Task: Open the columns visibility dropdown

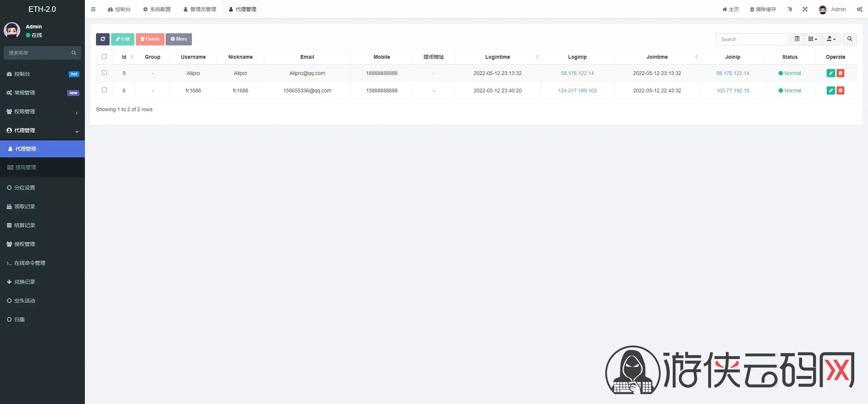Action: pos(813,39)
